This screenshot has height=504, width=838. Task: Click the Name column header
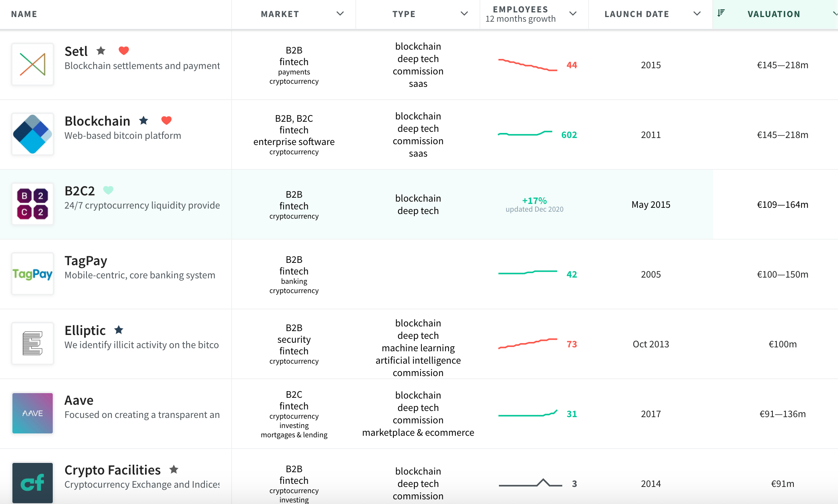coord(24,14)
